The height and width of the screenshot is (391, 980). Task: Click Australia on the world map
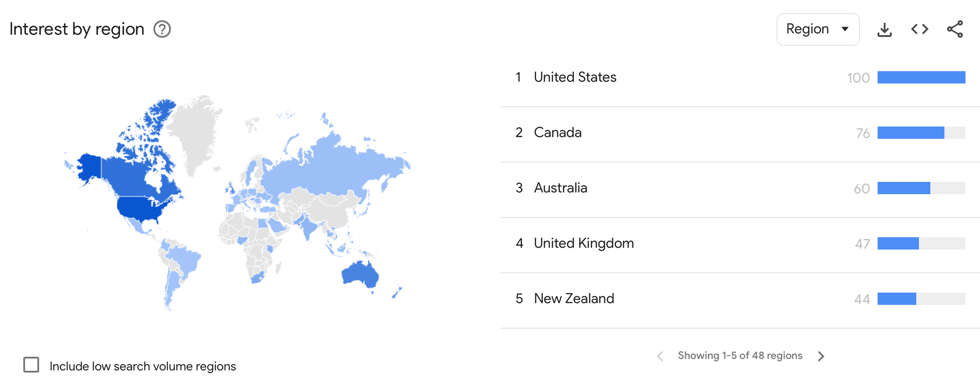click(x=359, y=275)
